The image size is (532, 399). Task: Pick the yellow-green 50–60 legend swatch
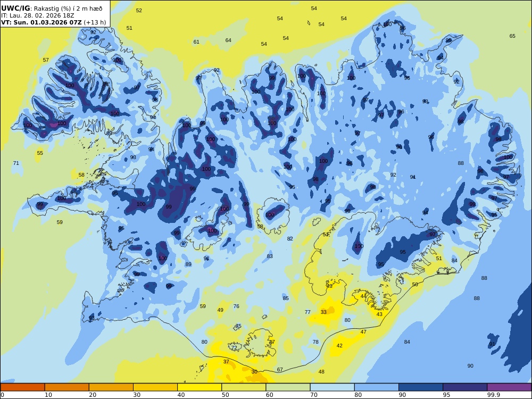244,387
